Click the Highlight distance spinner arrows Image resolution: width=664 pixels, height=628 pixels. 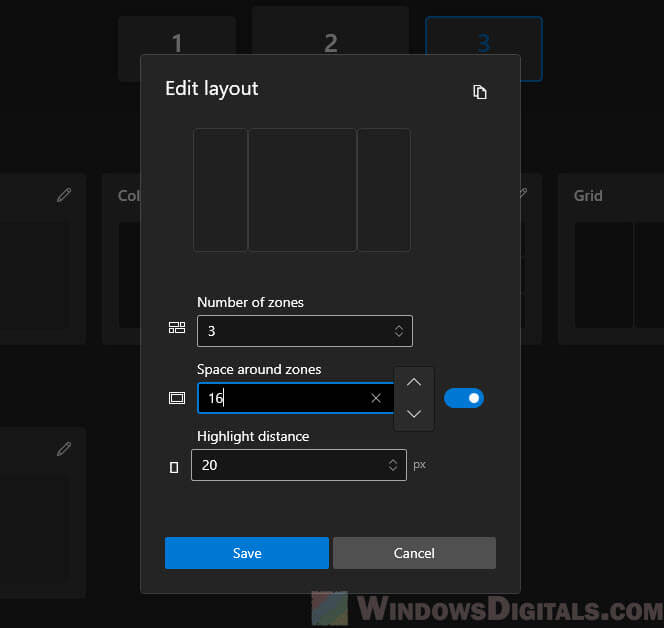pyautogui.click(x=393, y=465)
